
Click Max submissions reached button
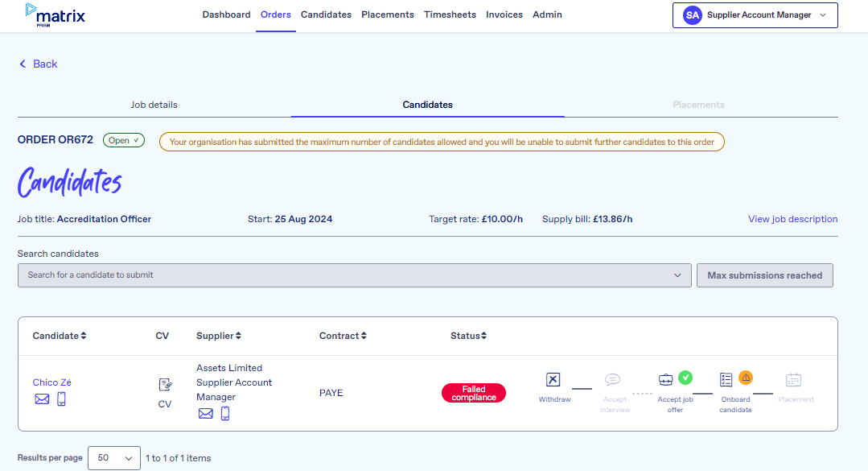click(x=764, y=275)
